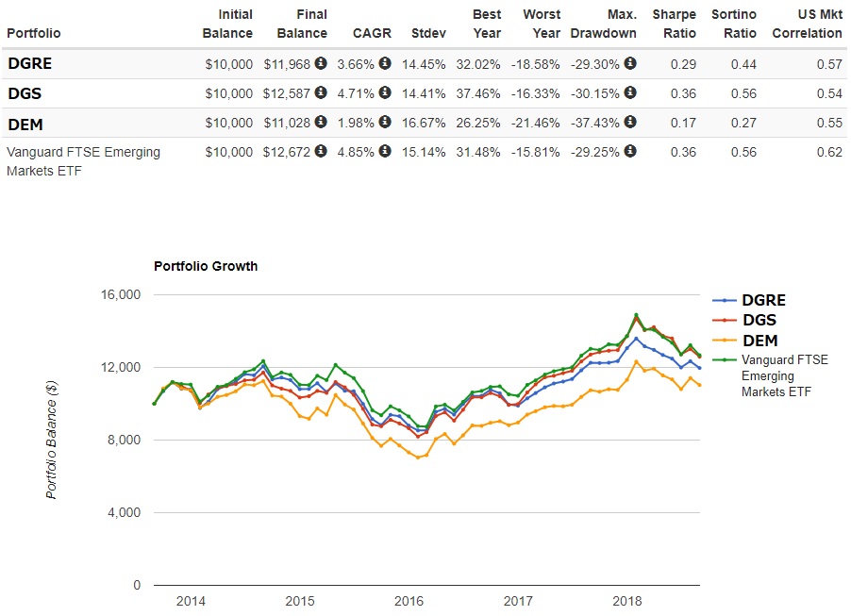Click the Portfolio Growth chart title

tap(206, 266)
